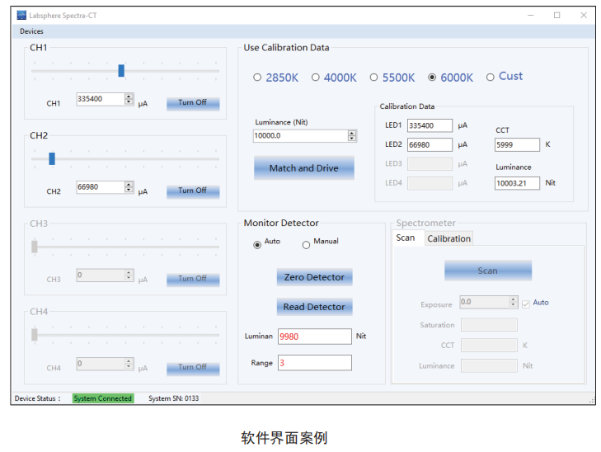The width and height of the screenshot is (601, 452).
Task: Open the Calibration tab in Spectrometer
Action: (448, 238)
